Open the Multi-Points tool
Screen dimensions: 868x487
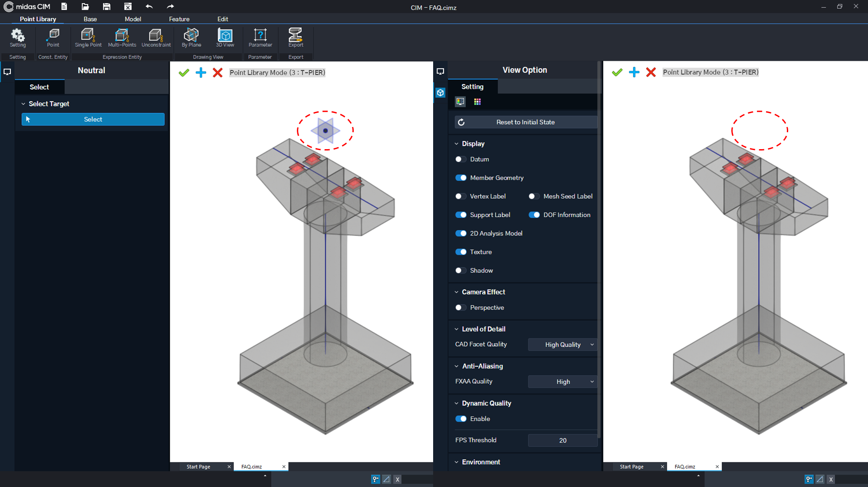[x=122, y=38]
